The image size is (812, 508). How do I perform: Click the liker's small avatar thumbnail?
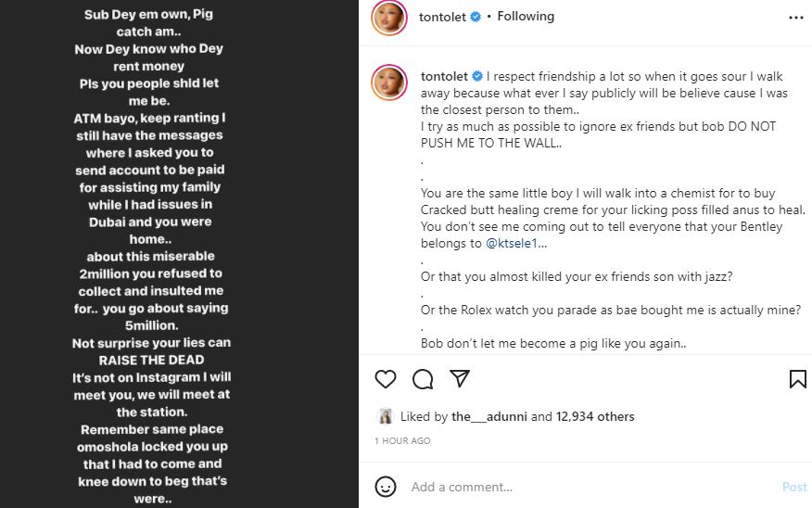(x=386, y=417)
